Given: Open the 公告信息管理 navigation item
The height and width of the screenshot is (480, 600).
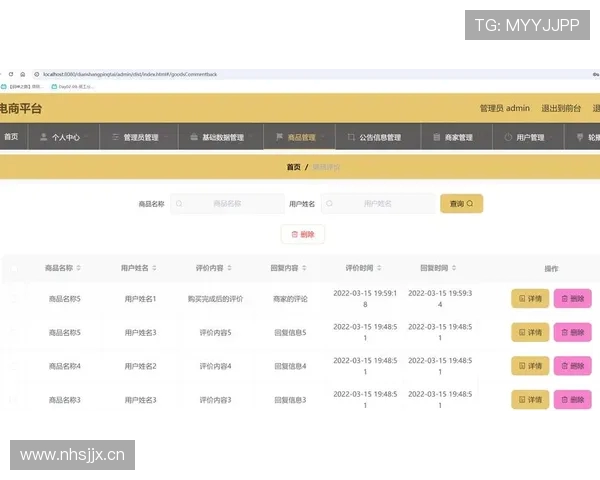Looking at the screenshot, I should pyautogui.click(x=378, y=137).
